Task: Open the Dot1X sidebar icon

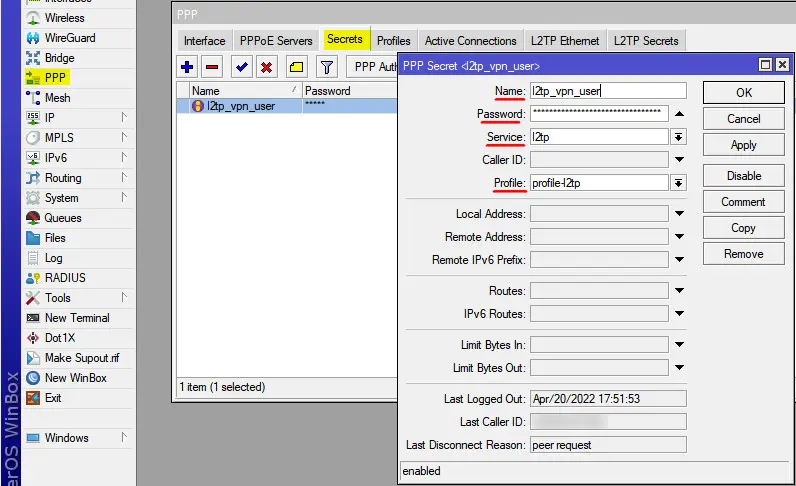Action: coord(33,338)
